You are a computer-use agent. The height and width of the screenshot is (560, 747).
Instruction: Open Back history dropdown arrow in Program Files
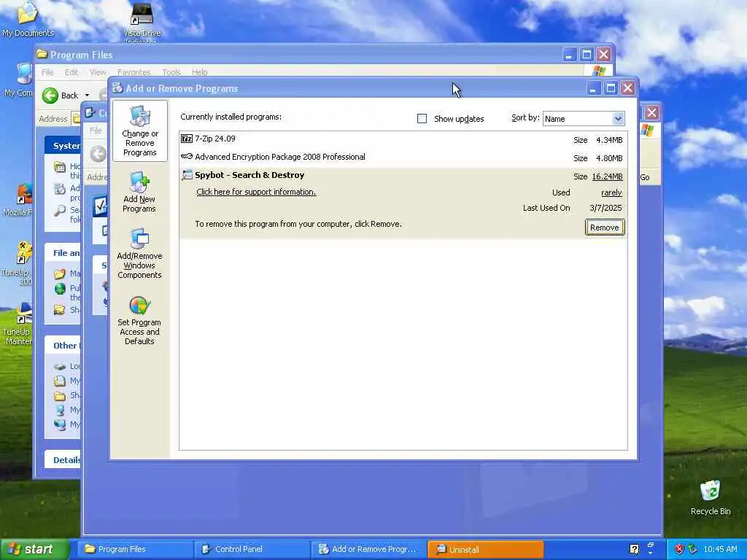(x=88, y=96)
